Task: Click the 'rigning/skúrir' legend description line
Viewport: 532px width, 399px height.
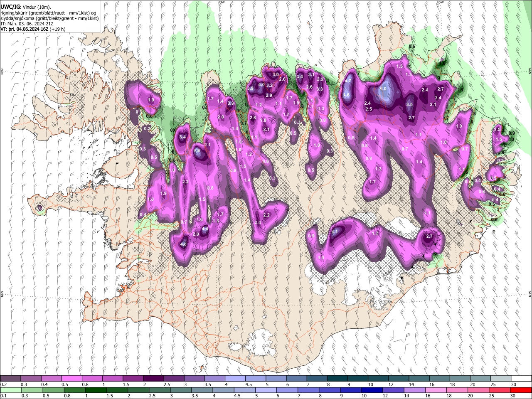Action: (49, 13)
